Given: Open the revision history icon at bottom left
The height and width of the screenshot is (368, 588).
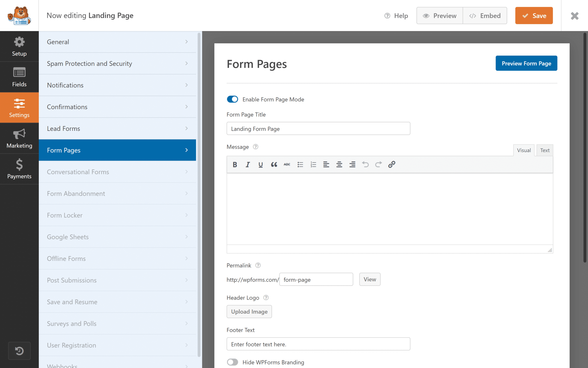Looking at the screenshot, I should 19,350.
